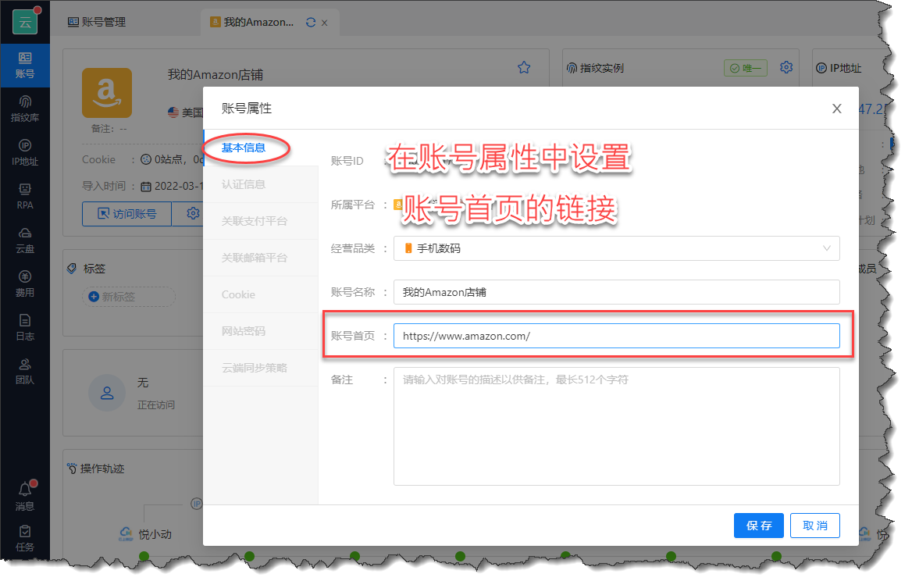
Task: Click the 备注 text area
Action: [617, 426]
